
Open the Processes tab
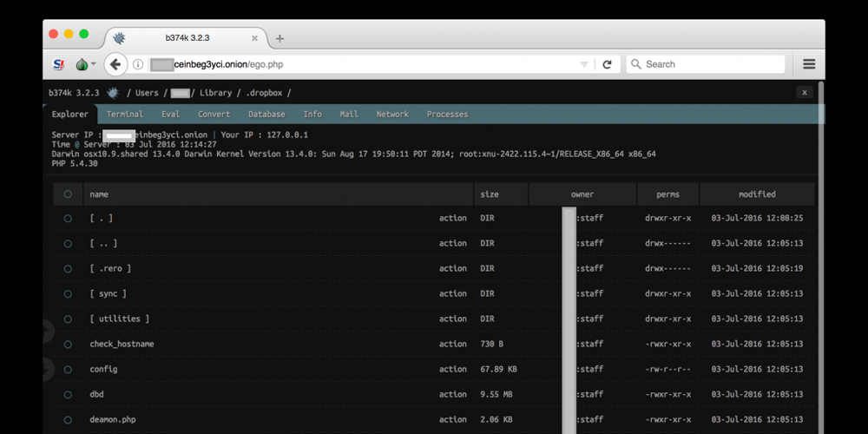click(447, 115)
